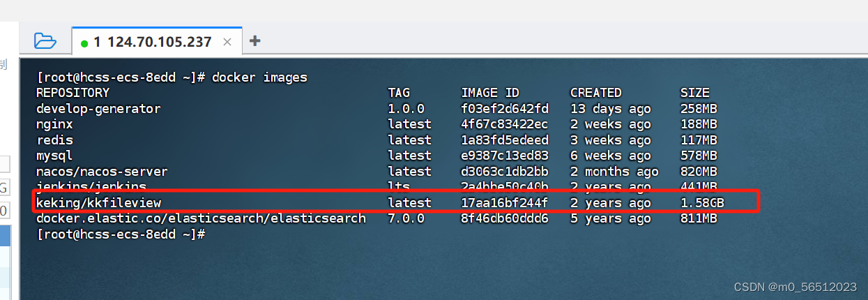Image resolution: width=868 pixels, height=300 pixels.
Task: Click the 258MB size value
Action: pos(699,109)
